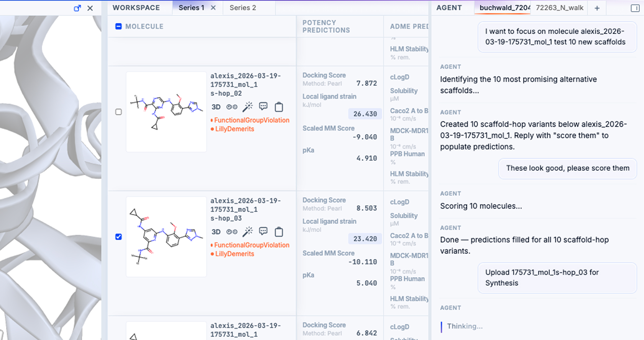Select the Series 1 tab
Screen dimensions: 644x340
pos(191,8)
